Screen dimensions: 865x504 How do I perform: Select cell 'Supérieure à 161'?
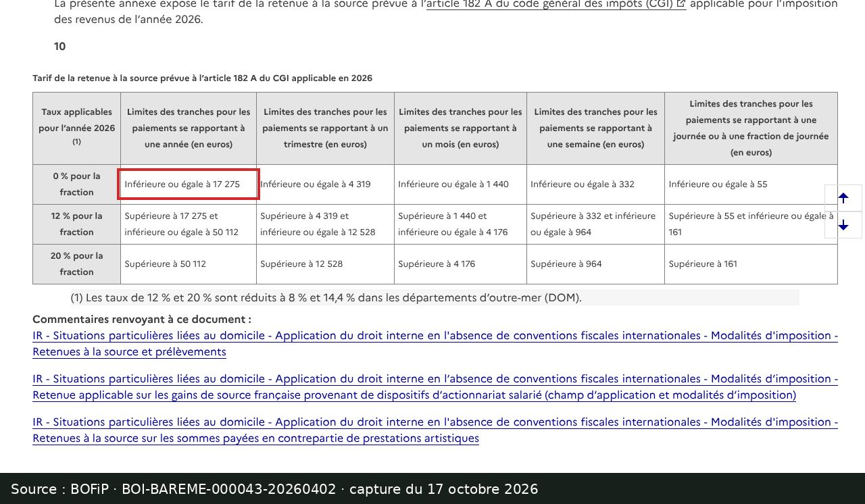click(751, 264)
